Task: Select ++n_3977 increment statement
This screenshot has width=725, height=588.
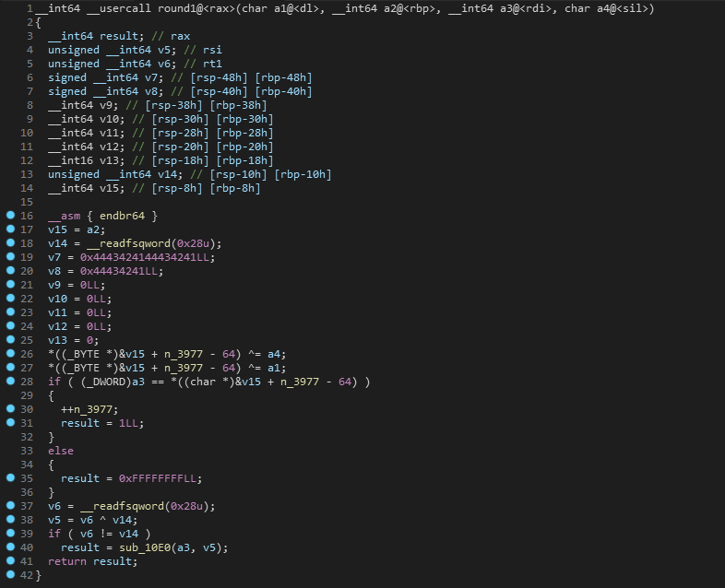Action: point(89,410)
